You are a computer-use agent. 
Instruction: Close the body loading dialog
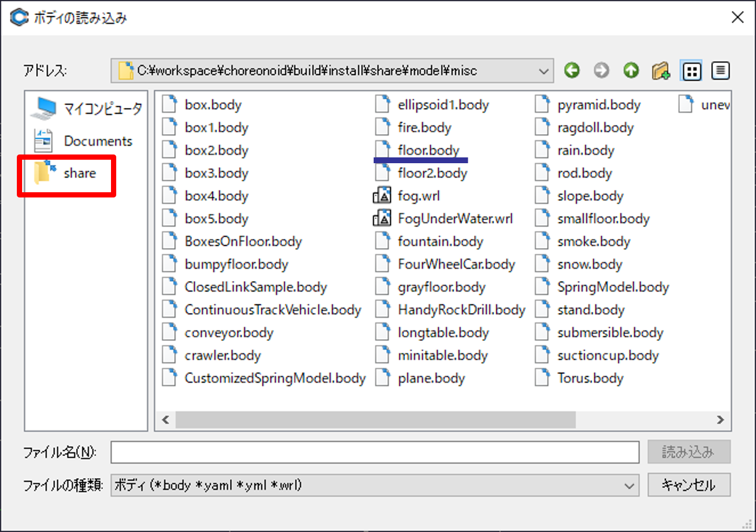pos(737,17)
